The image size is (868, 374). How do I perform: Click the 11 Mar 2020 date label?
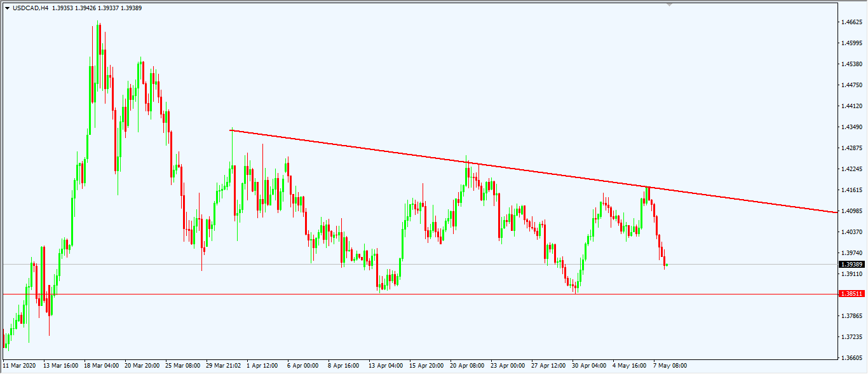(x=20, y=366)
